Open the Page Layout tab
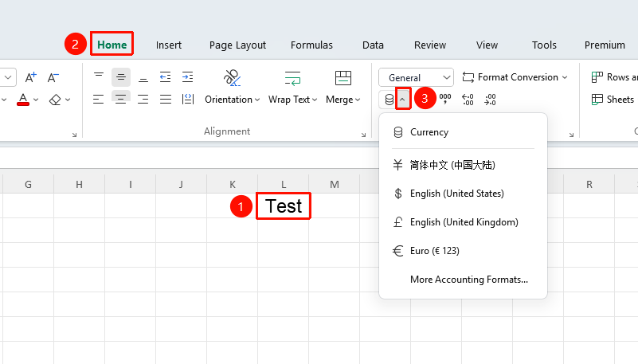 click(x=237, y=45)
